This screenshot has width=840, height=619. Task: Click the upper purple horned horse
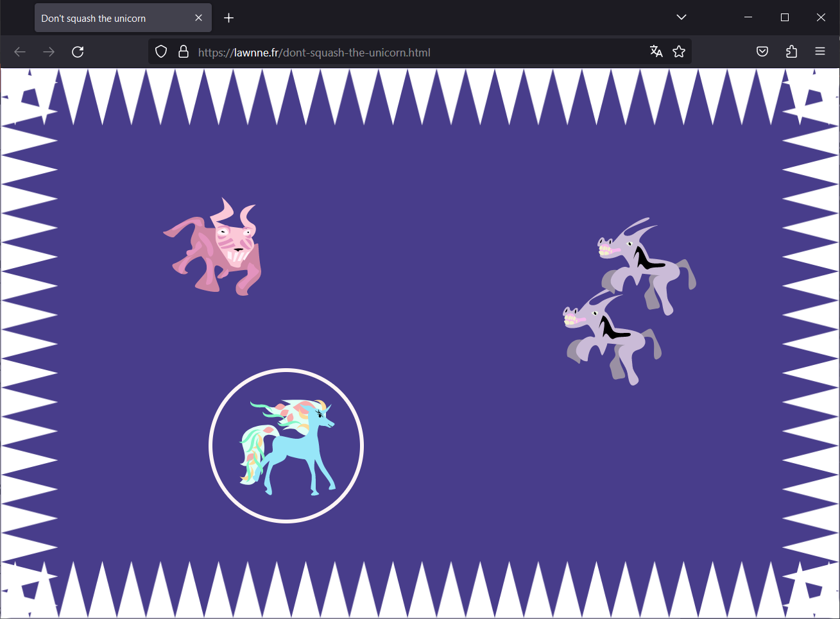pos(647,266)
